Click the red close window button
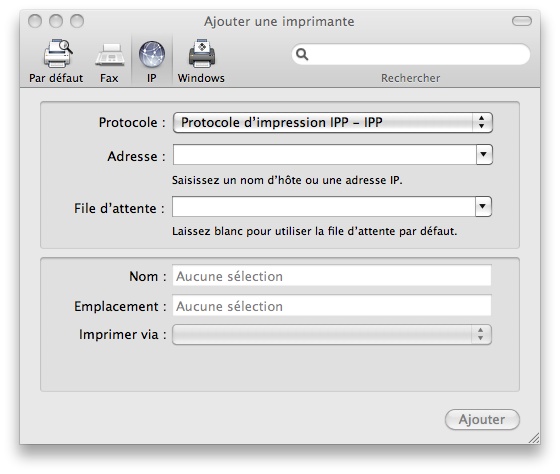 coord(35,21)
